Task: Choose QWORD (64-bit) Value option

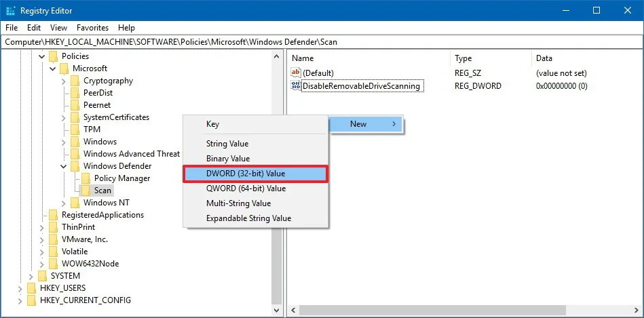Action: pyautogui.click(x=255, y=188)
